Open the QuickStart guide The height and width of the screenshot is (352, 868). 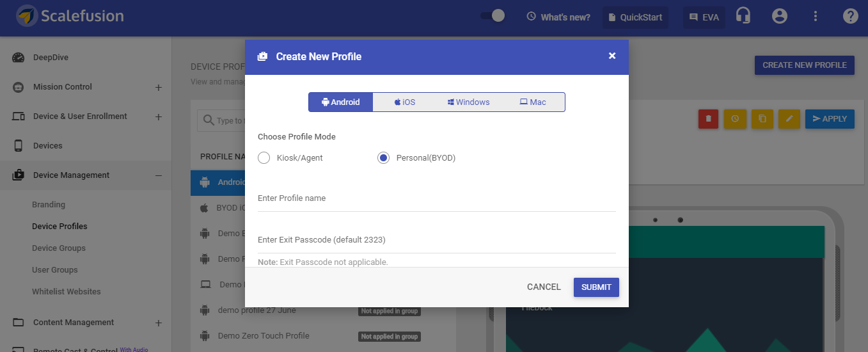[x=635, y=17]
